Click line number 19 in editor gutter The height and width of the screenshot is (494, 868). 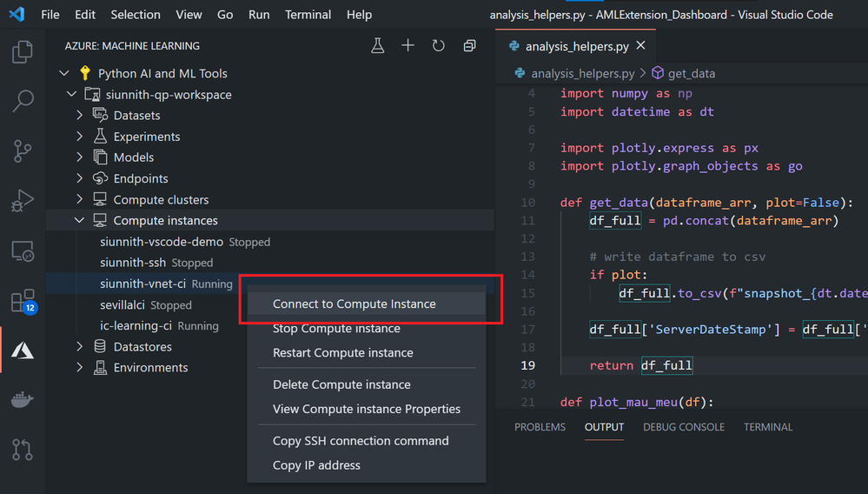[x=528, y=365]
